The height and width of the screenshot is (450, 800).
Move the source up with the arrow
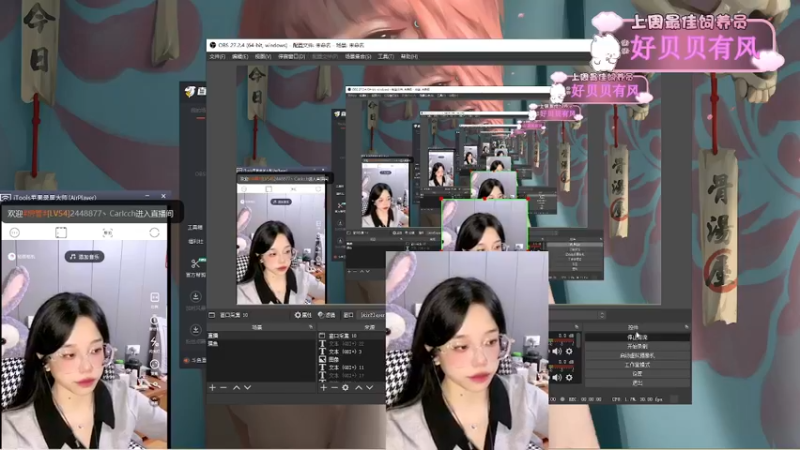(359, 388)
